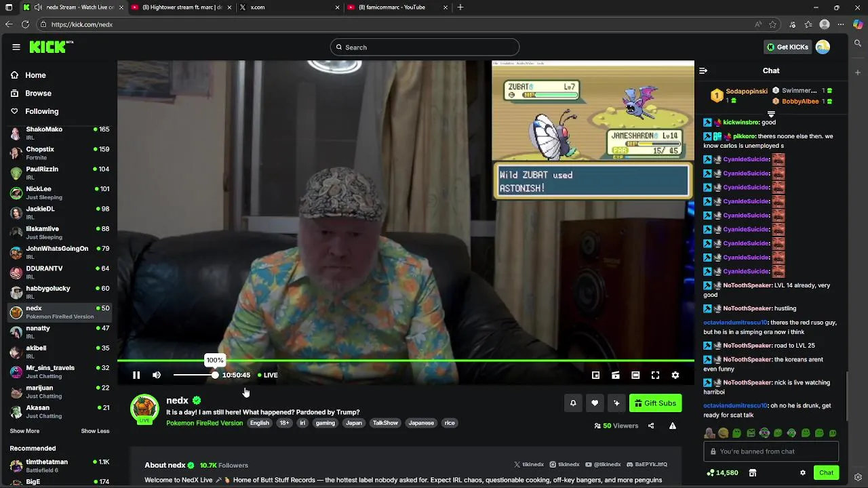
Task: Open PaulRizzin channel in sidebar
Action: (59, 173)
